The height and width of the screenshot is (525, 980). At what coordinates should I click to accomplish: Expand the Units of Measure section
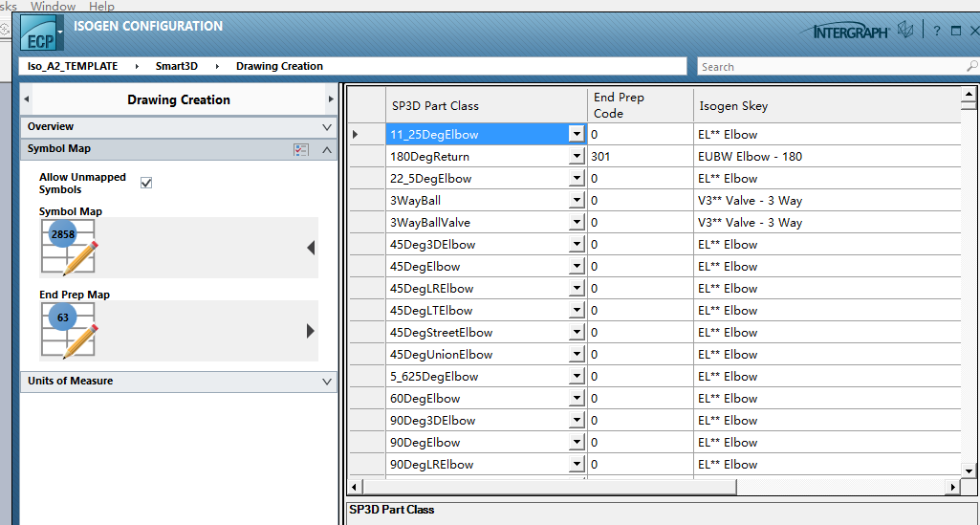(x=327, y=382)
